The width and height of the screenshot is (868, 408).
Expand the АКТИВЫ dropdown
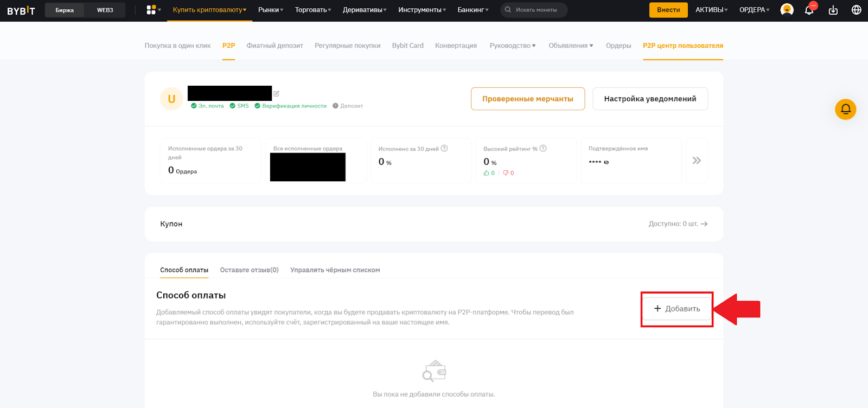712,10
